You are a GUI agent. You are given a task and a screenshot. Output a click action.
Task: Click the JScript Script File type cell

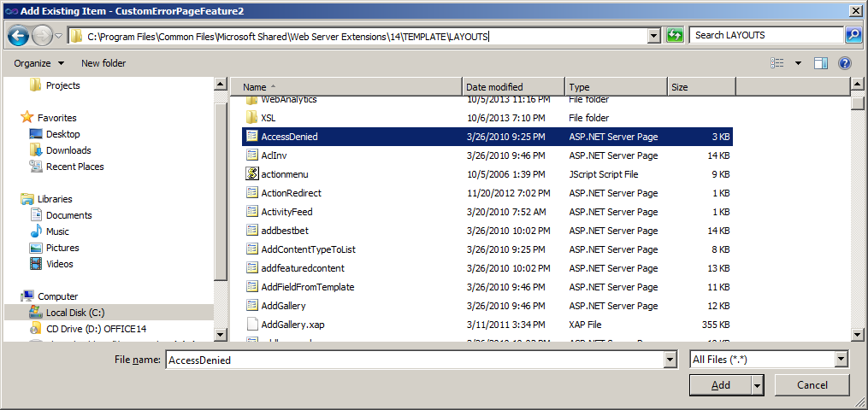[604, 174]
